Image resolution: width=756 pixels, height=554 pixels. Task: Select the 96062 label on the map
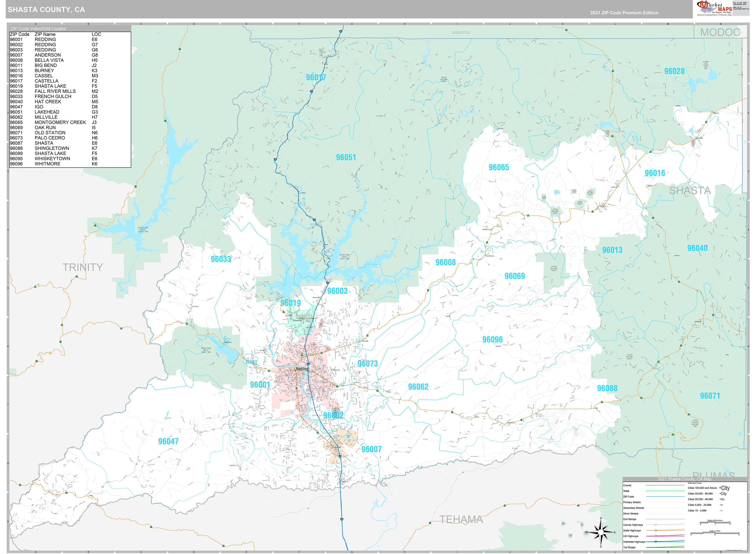click(418, 387)
